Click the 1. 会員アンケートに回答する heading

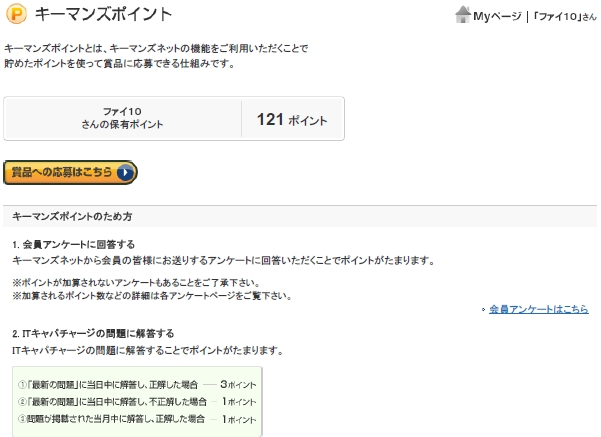(x=74, y=244)
